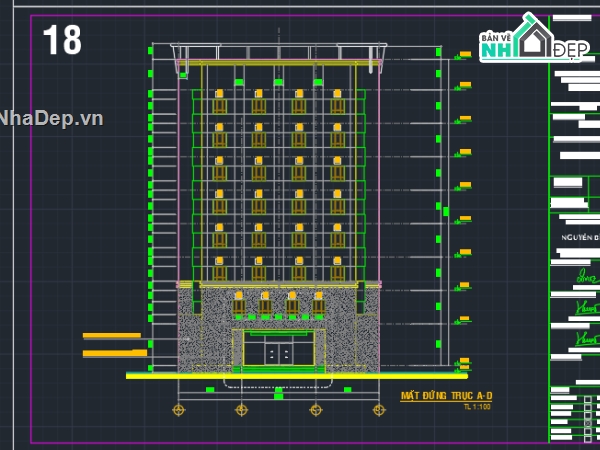The image size is (600, 450).
Task: Select the upper yellow leader note left of podium
Action: [x=112, y=336]
